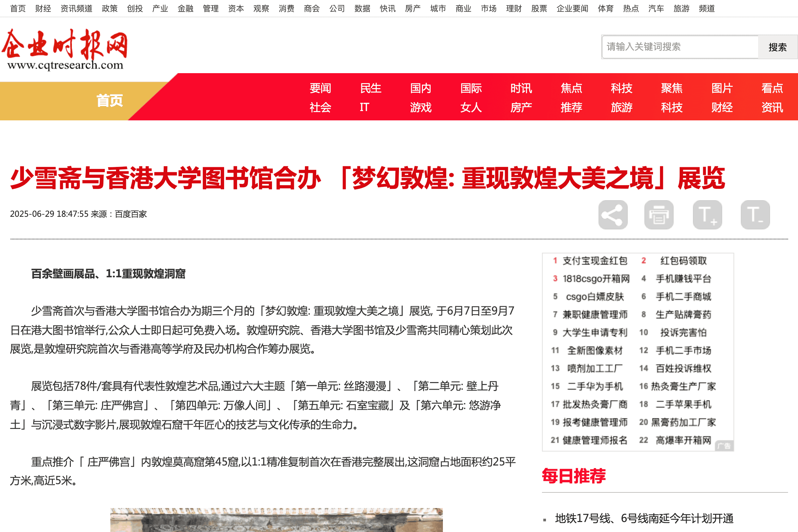The height and width of the screenshot is (532, 798).
Task: Click subheading 百余壁画展品、1:1重现敦煌洞窟
Action: [x=108, y=274]
